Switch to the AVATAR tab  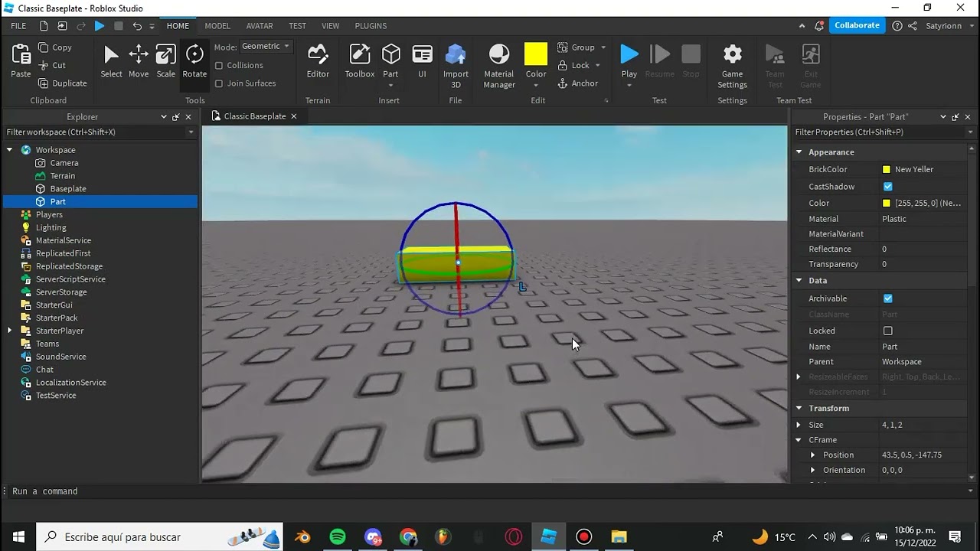point(260,26)
